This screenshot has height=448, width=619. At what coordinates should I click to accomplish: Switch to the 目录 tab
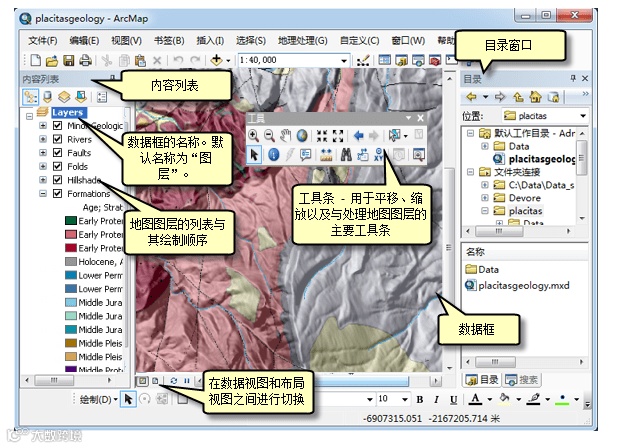click(x=482, y=380)
